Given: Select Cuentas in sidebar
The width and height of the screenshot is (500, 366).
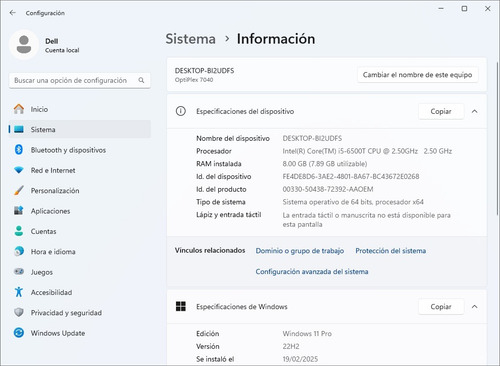Looking at the screenshot, I should pos(80,231).
